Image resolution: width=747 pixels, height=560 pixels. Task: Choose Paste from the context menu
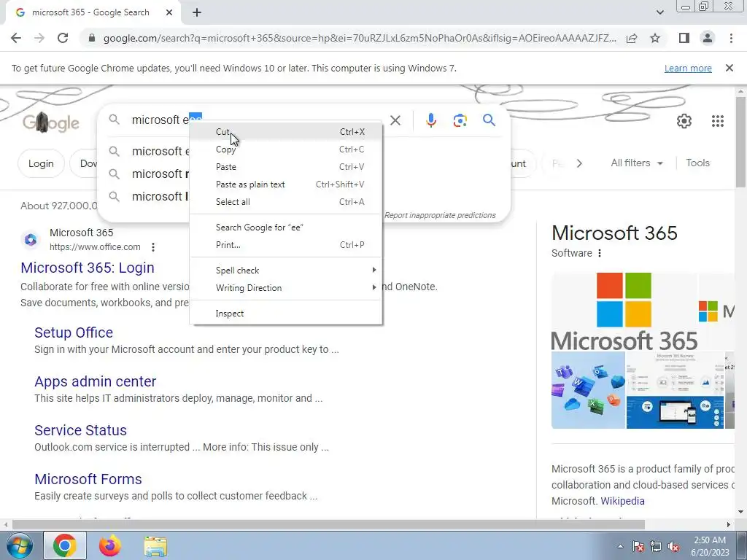click(286, 167)
